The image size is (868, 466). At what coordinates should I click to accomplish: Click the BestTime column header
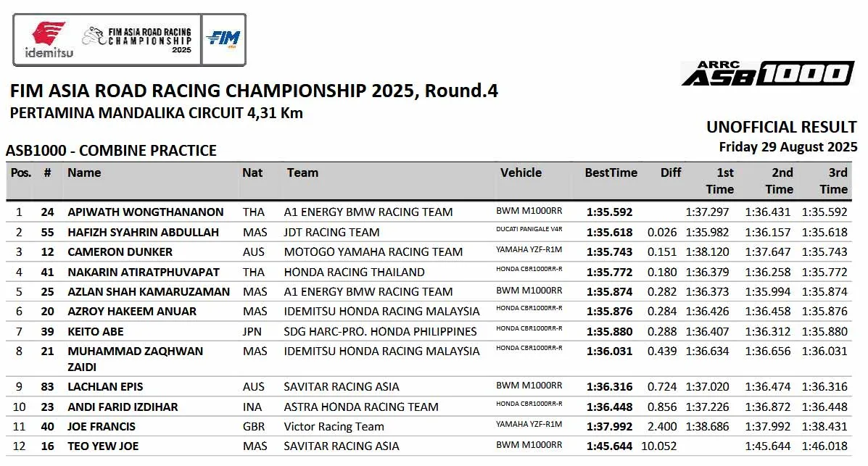tap(611, 173)
